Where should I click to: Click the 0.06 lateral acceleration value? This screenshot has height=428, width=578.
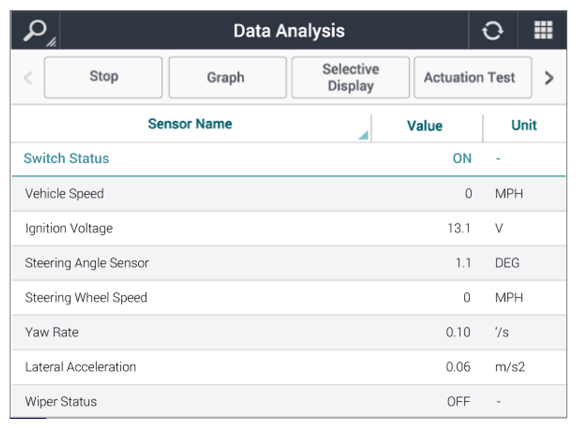458,367
